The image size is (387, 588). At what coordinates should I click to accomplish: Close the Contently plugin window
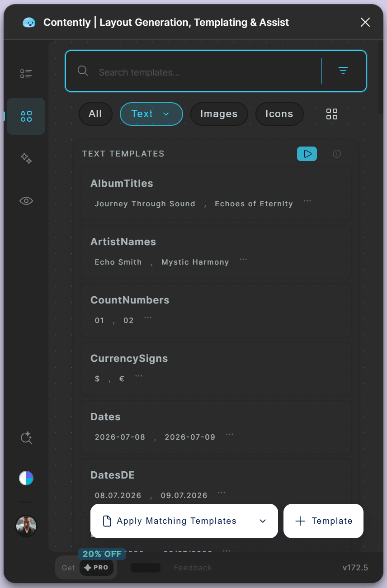[365, 22]
